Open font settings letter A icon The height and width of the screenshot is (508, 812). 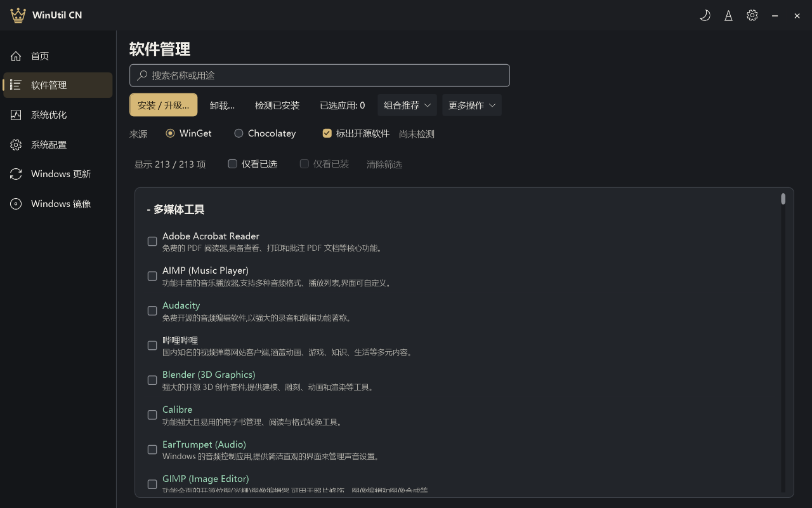728,15
